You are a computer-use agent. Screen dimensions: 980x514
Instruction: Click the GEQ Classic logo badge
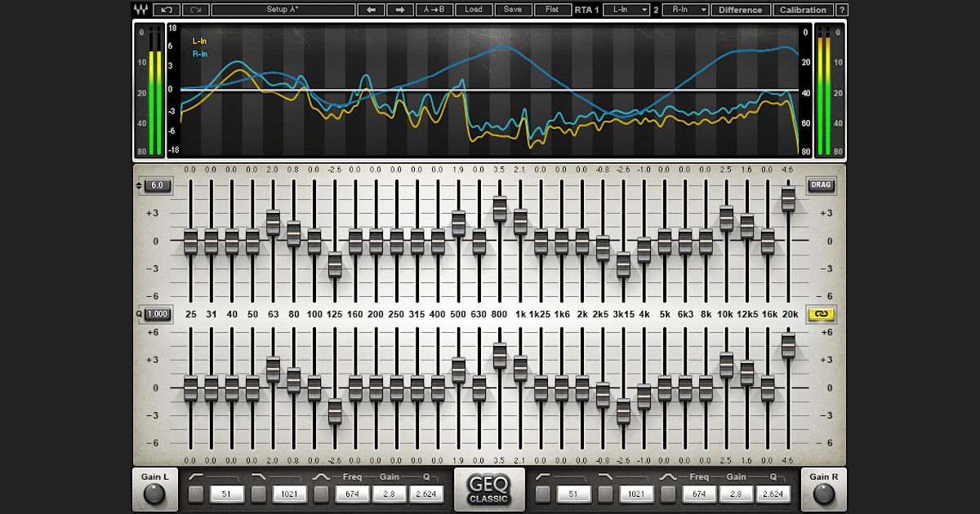tap(489, 488)
